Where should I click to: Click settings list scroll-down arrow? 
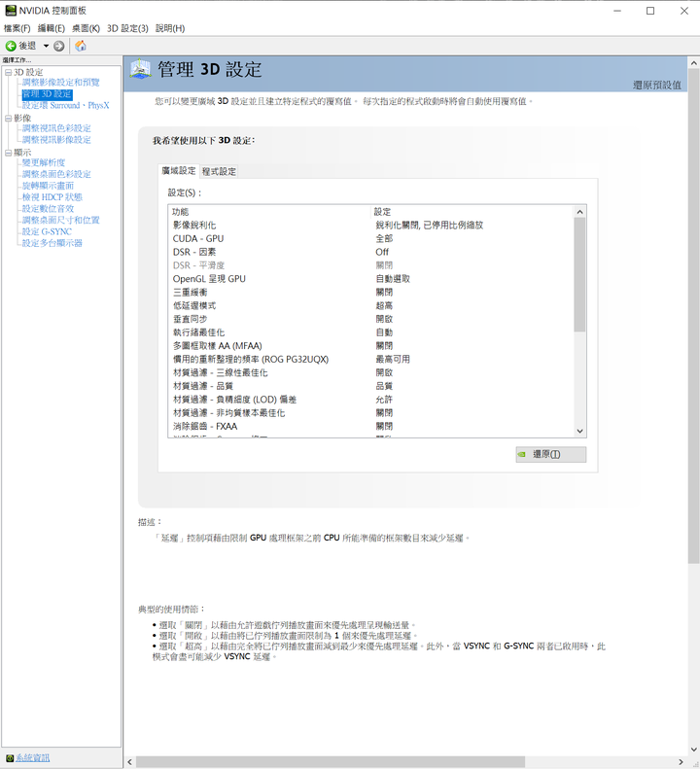click(x=579, y=431)
